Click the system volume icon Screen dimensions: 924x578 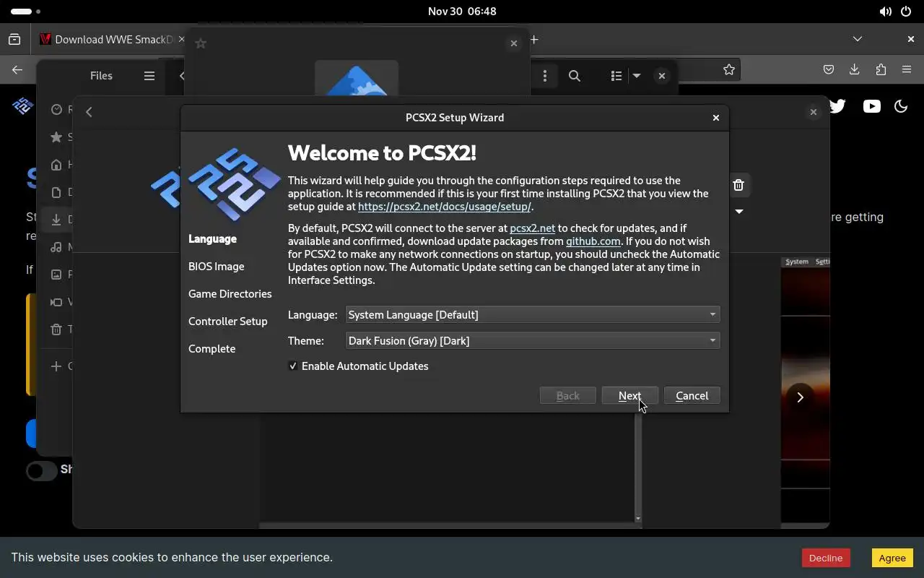(885, 12)
